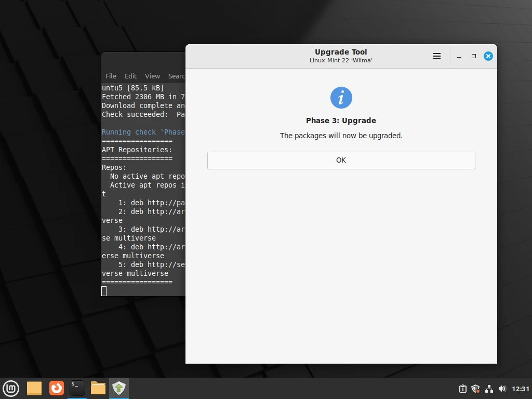Open the terminal Edit menu
Screen dimensions: 532x399
pos(130,76)
